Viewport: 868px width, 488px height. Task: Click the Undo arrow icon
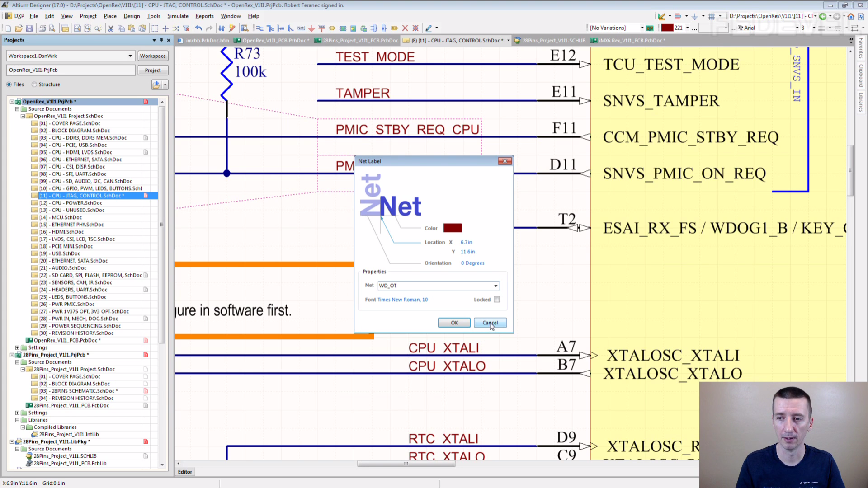(x=198, y=28)
